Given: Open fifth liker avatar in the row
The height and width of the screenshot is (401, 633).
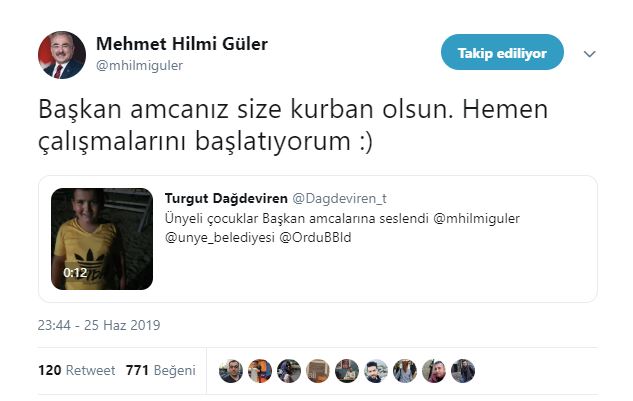Looking at the screenshot, I should click(347, 371).
